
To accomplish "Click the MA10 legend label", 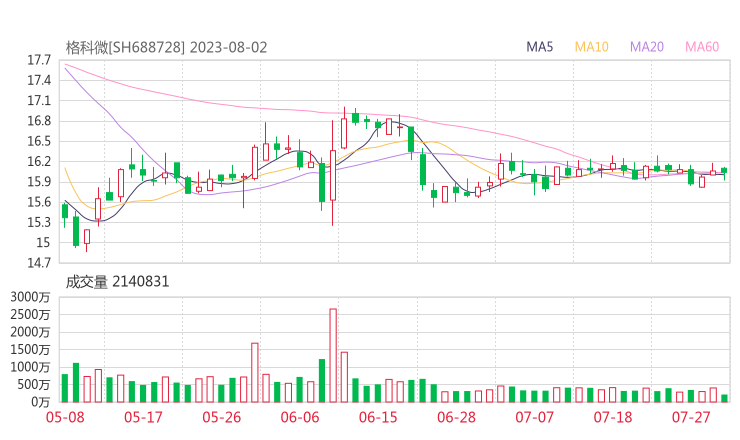I will pyautogui.click(x=591, y=47).
